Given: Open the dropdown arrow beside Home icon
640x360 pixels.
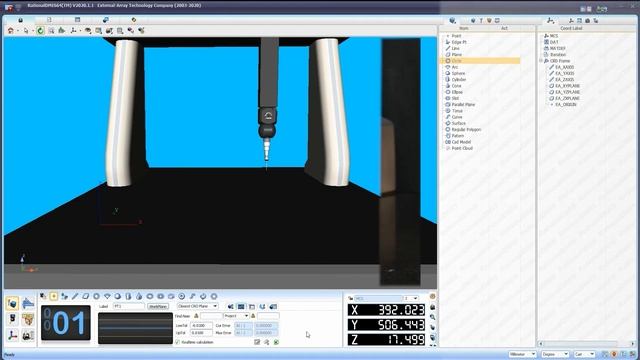Looking at the screenshot, I should (x=18, y=31).
